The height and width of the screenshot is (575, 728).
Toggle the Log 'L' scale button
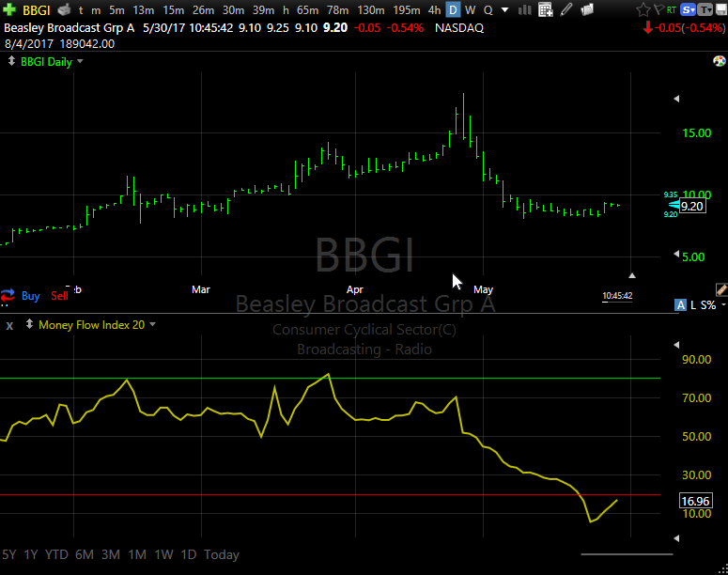pyautogui.click(x=693, y=305)
